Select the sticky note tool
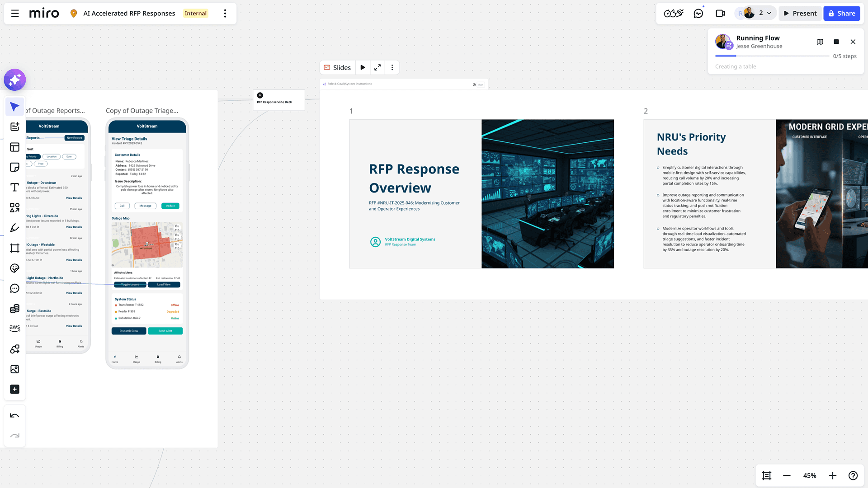The width and height of the screenshot is (868, 488). click(15, 167)
